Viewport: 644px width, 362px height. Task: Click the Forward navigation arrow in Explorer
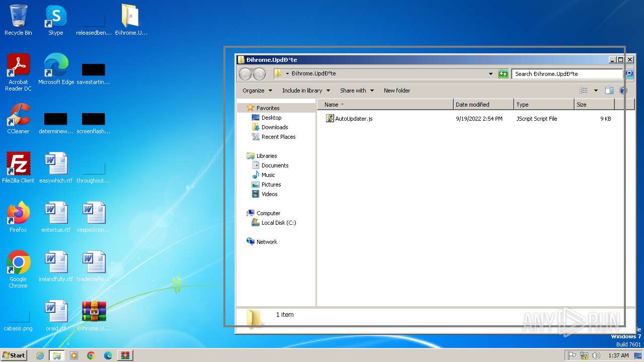(259, 74)
